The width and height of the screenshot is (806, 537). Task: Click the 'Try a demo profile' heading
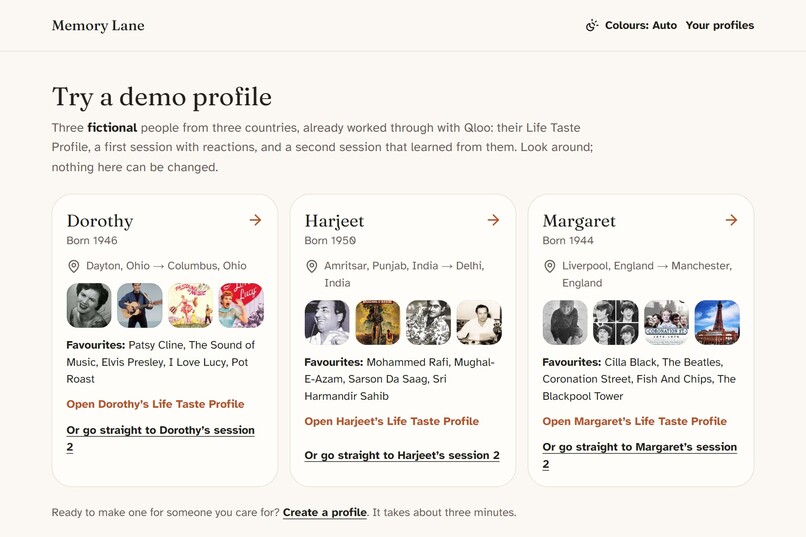click(161, 97)
